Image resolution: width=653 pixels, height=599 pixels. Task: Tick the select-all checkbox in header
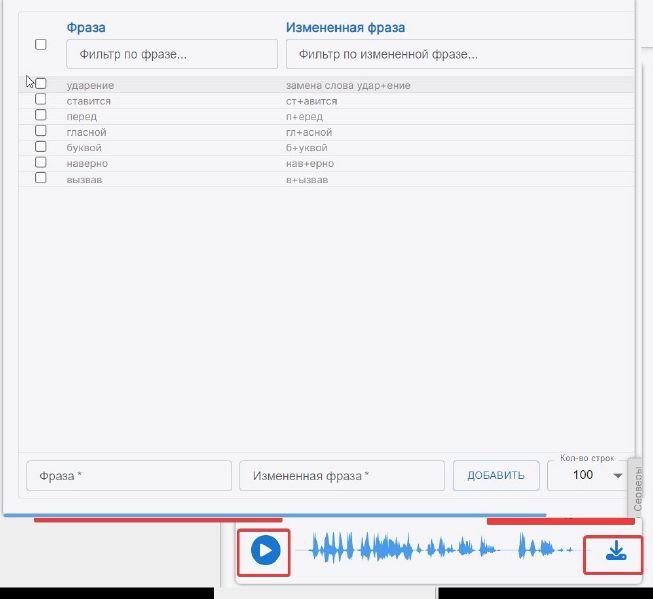(x=41, y=45)
